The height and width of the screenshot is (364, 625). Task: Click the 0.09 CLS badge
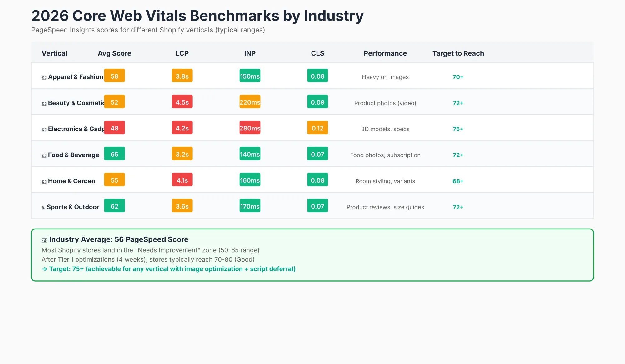click(x=317, y=101)
